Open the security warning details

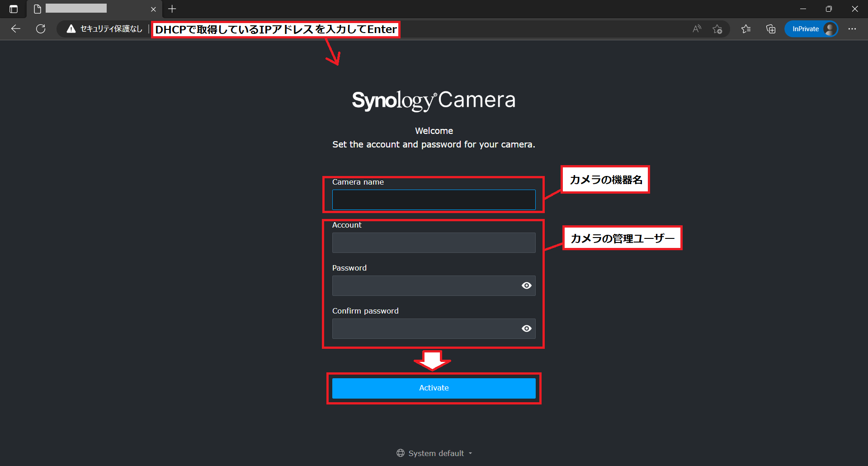71,29
